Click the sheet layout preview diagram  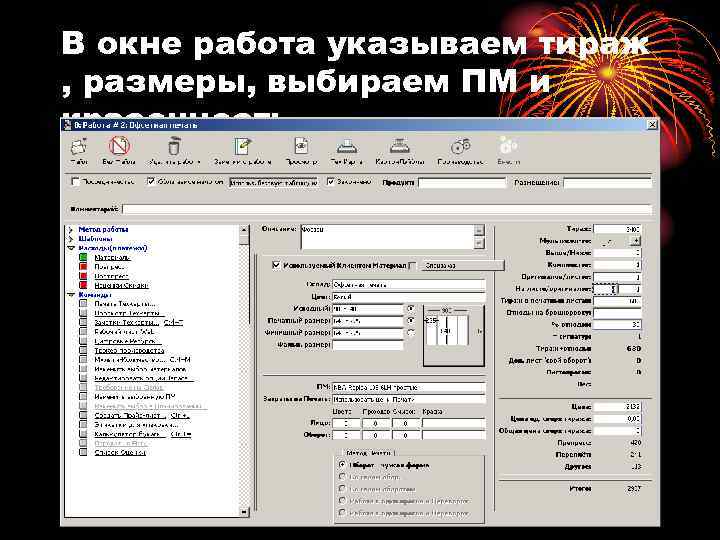(x=453, y=336)
